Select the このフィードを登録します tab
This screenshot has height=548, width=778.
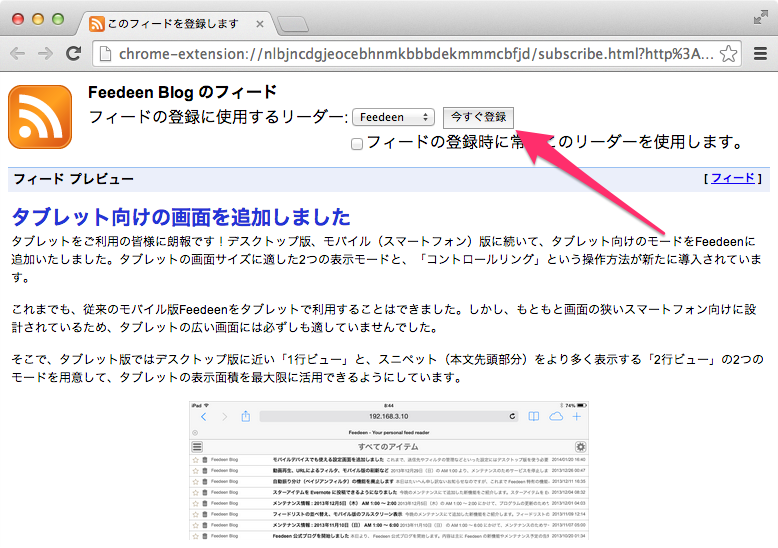[170, 22]
